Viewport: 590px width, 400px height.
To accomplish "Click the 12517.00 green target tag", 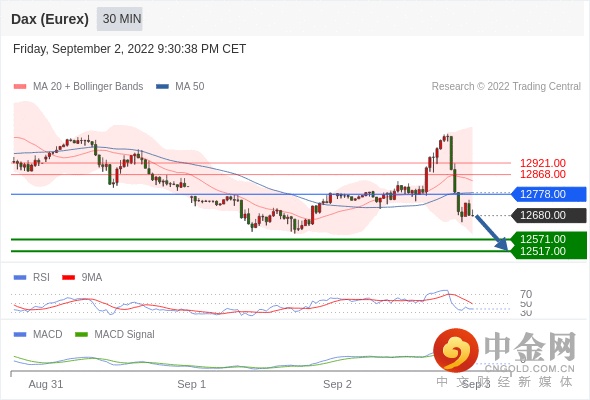I will [549, 251].
